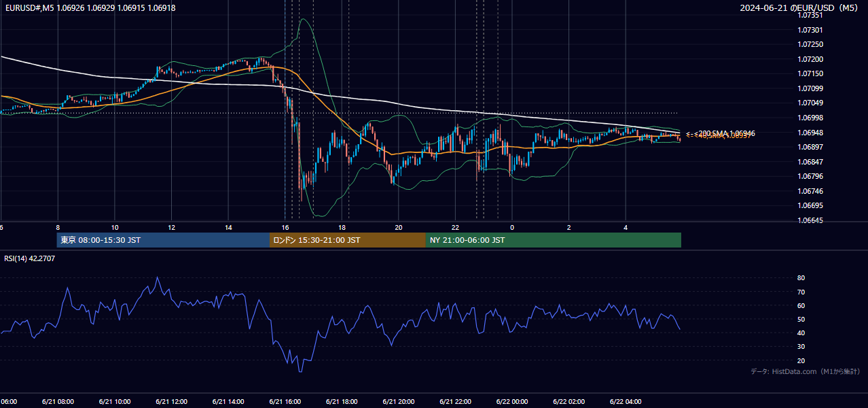
Task: Click hour tick 16 under the price chart
Action: click(x=285, y=227)
